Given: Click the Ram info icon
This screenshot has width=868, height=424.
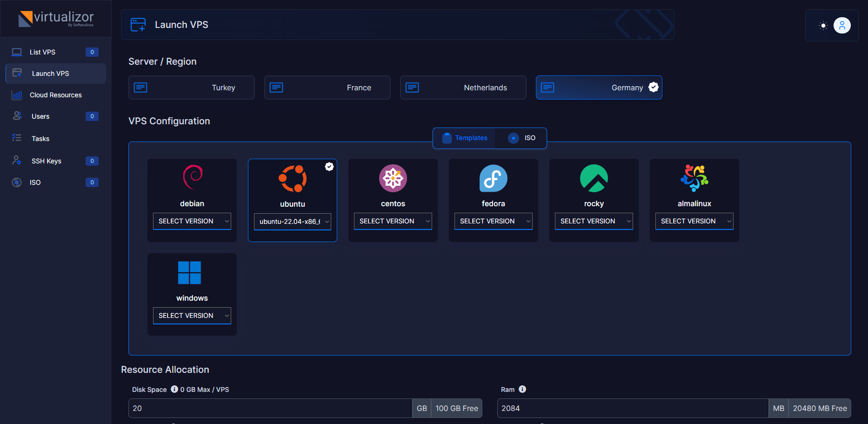Looking at the screenshot, I should (522, 389).
